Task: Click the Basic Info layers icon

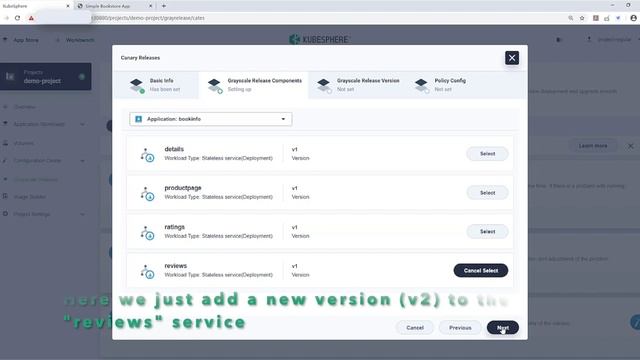Action: [137, 85]
